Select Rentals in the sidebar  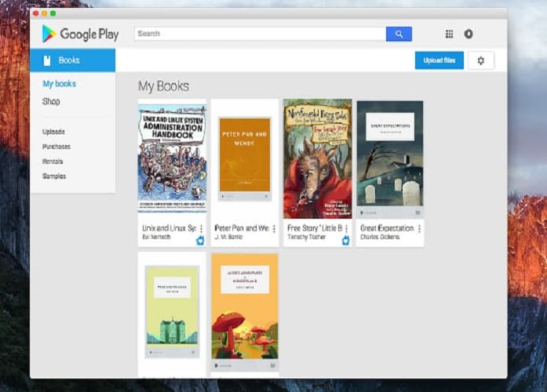click(x=53, y=162)
